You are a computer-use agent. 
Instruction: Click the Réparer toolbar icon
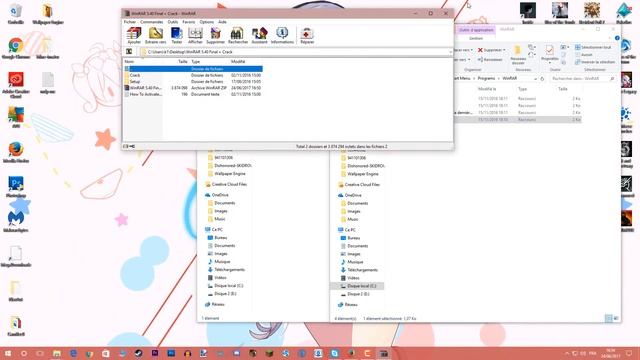[307, 36]
